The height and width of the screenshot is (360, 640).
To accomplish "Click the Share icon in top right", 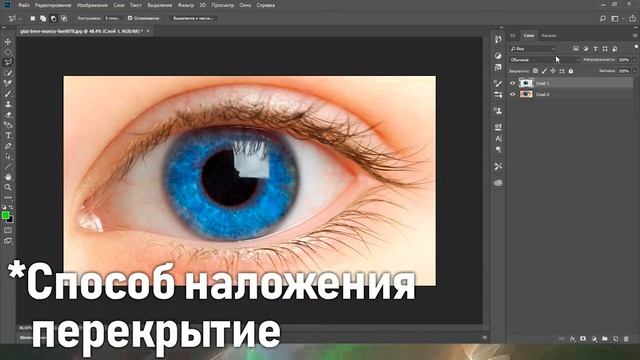I will coord(633,18).
